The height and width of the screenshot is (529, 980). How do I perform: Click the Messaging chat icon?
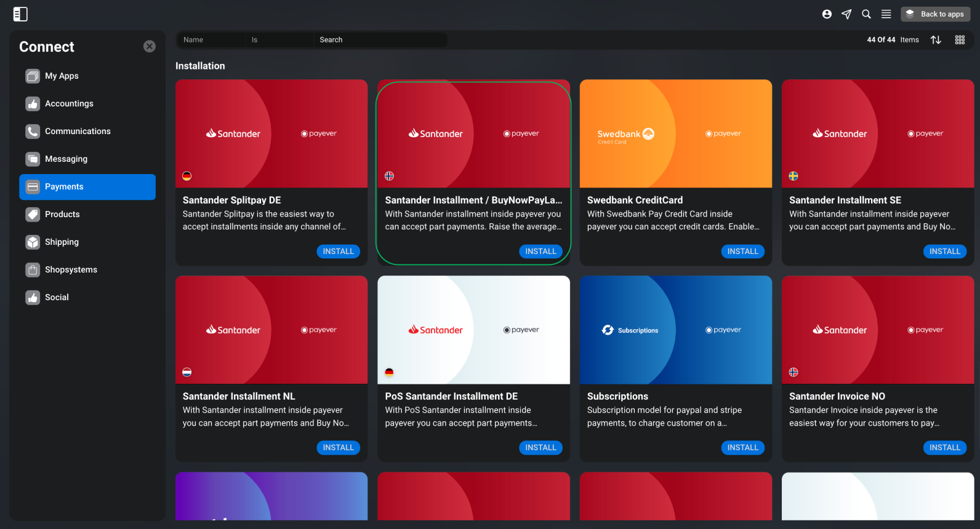pos(33,159)
